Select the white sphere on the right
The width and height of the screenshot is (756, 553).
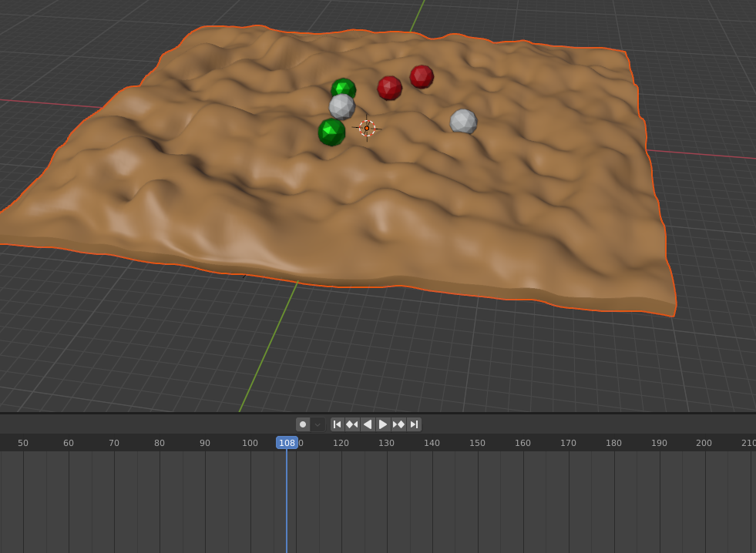click(465, 121)
